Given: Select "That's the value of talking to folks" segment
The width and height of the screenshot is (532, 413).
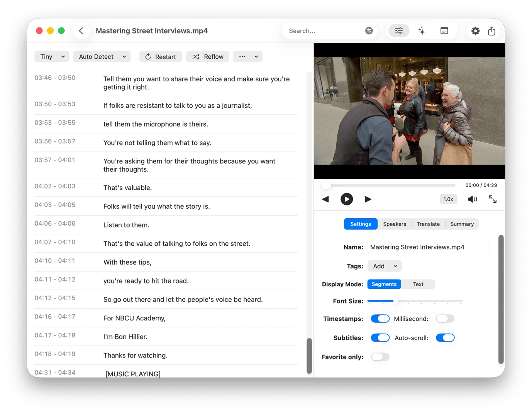Looking at the screenshot, I should point(177,244).
